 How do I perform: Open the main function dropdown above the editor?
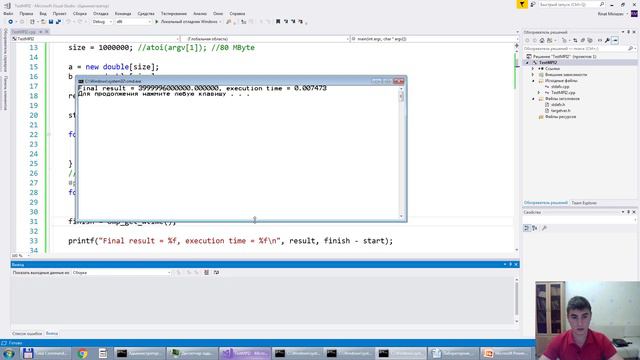click(x=433, y=39)
